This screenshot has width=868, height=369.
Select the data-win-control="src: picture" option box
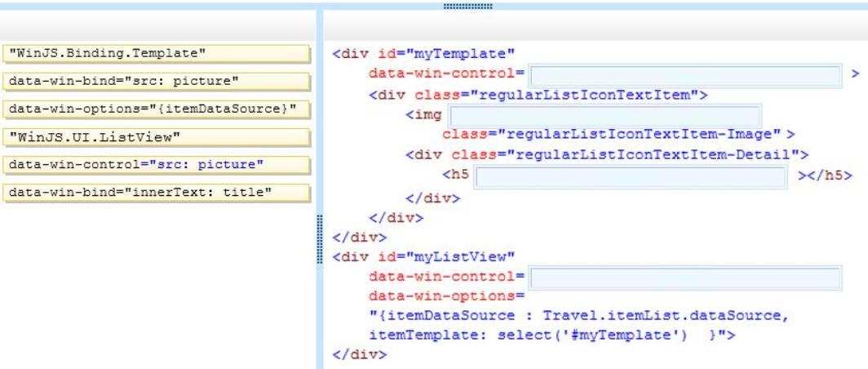coord(156,165)
